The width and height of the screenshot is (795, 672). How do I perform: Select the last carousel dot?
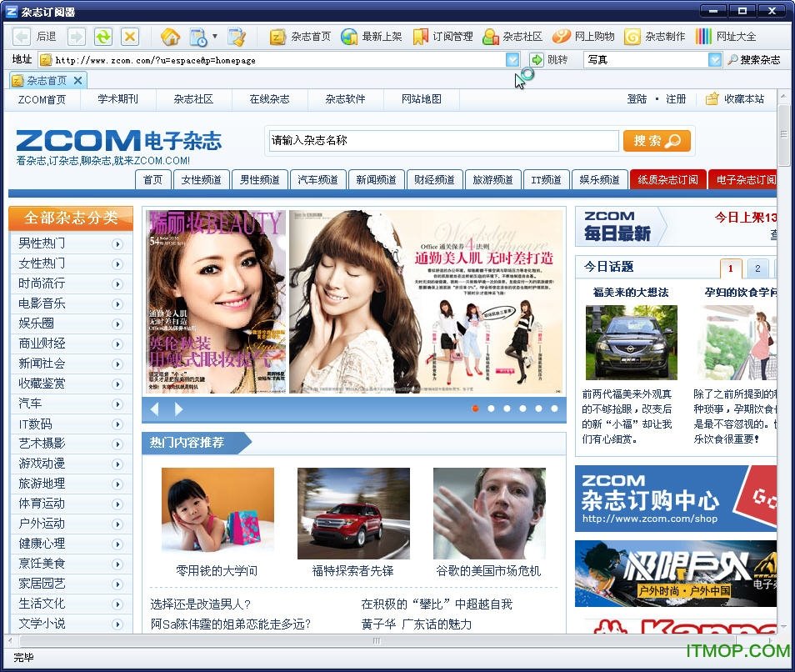[x=554, y=409]
